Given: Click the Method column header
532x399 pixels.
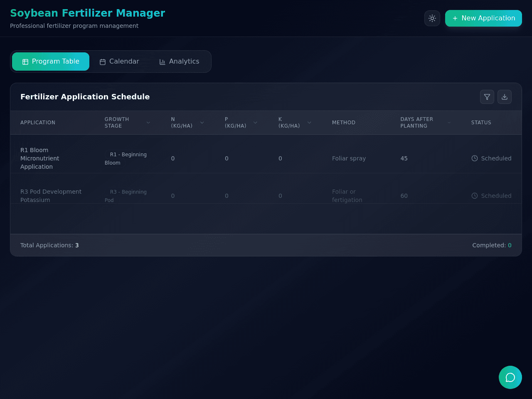Looking at the screenshot, I should click(344, 123).
